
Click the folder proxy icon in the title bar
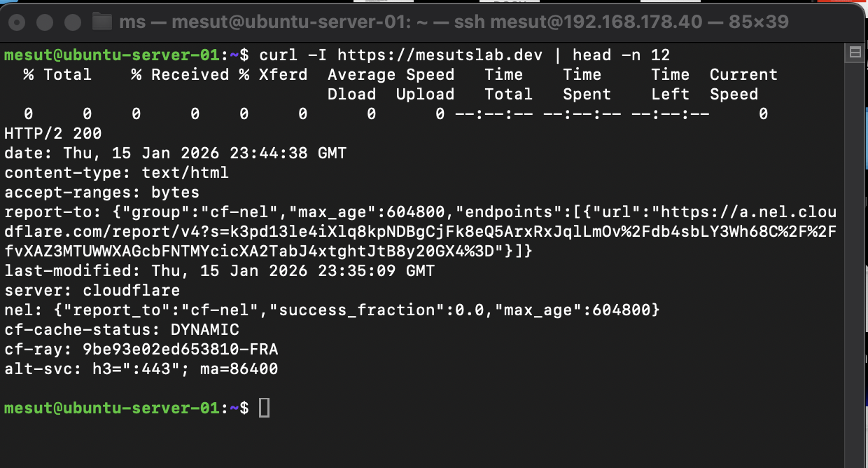coord(103,22)
